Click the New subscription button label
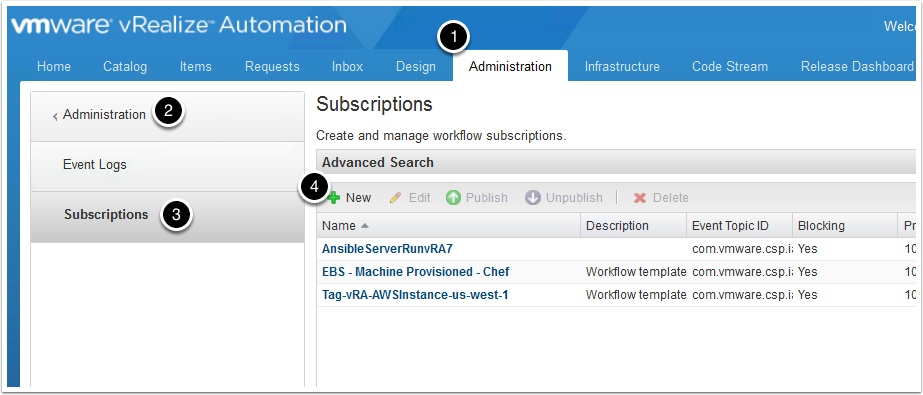This screenshot has height=395, width=923. [x=358, y=198]
